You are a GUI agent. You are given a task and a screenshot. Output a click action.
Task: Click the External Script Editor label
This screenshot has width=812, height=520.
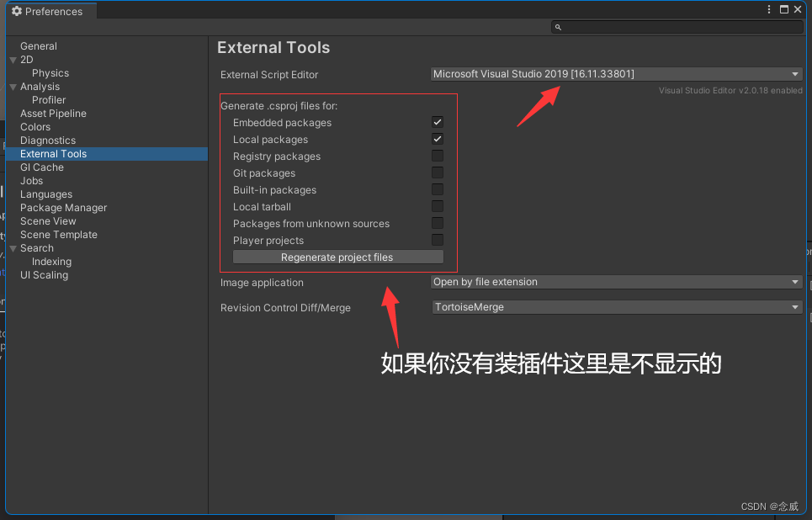pyautogui.click(x=269, y=75)
